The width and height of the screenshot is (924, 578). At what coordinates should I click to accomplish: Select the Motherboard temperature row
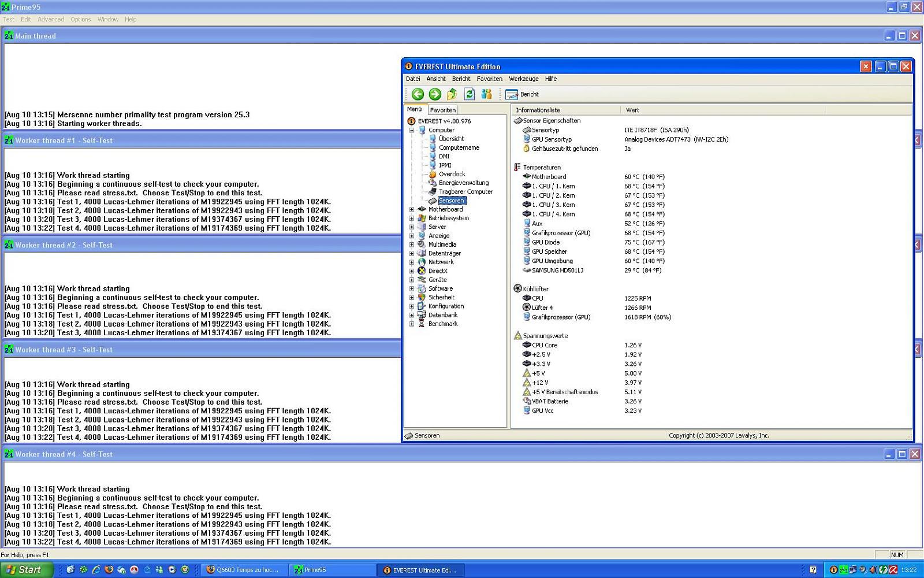point(594,177)
